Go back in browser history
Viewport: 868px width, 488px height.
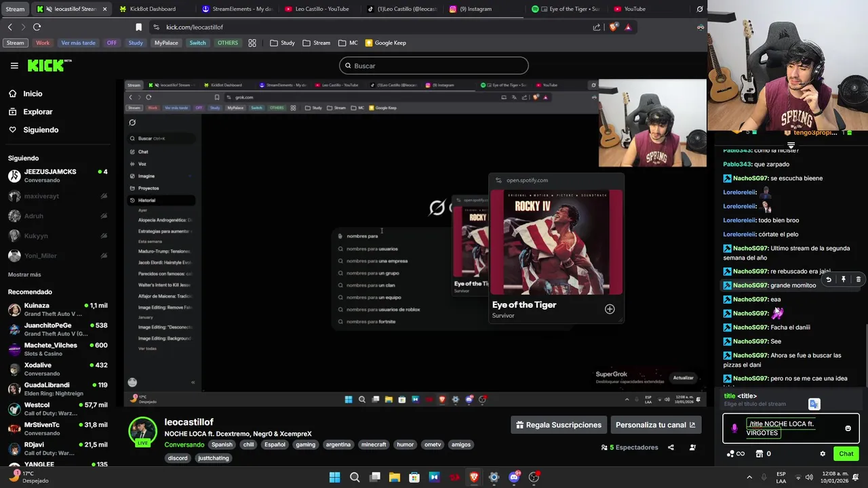[x=9, y=27]
